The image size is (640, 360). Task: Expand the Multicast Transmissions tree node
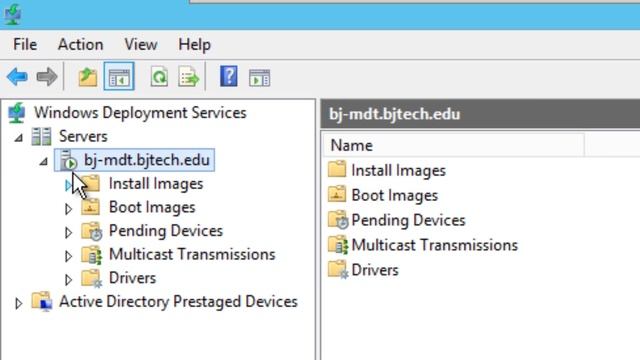[x=68, y=256]
